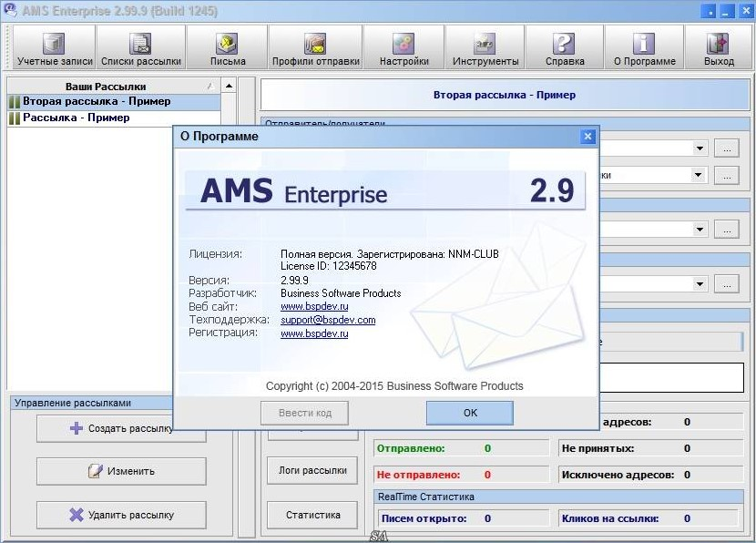Expand the fourth dropdown arrow on right panel

click(700, 283)
